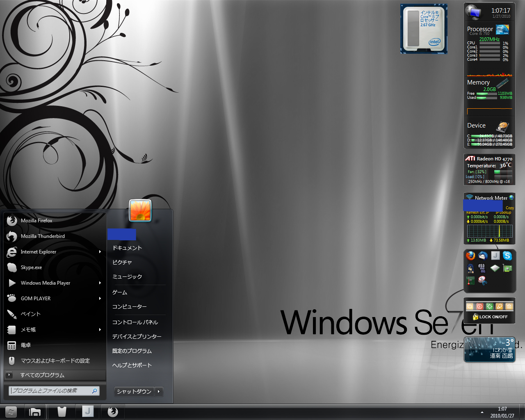This screenshot has width=525, height=420.
Task: Open ピクチャ in the Start menu
Action: point(122,262)
